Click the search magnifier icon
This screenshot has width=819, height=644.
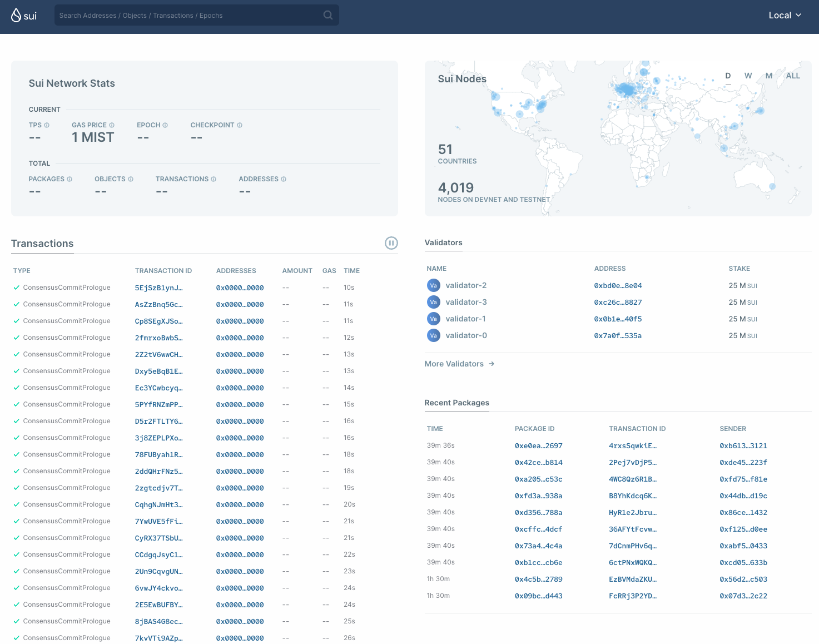pos(328,15)
